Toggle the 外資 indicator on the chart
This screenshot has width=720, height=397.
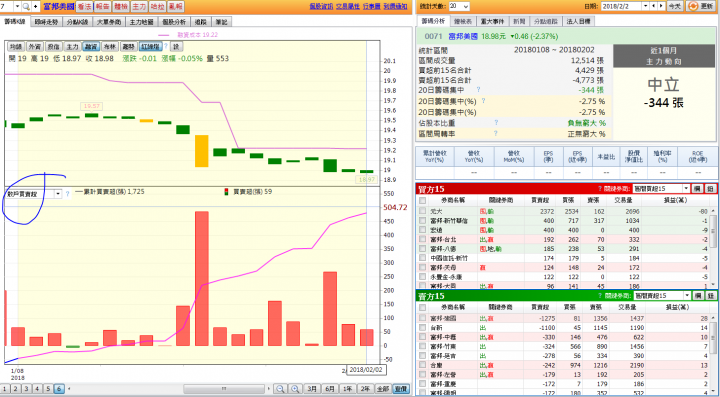34,46
